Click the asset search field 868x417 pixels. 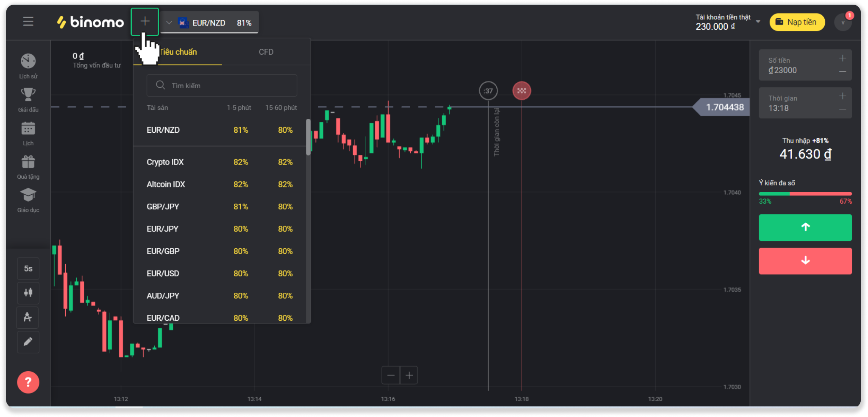222,86
